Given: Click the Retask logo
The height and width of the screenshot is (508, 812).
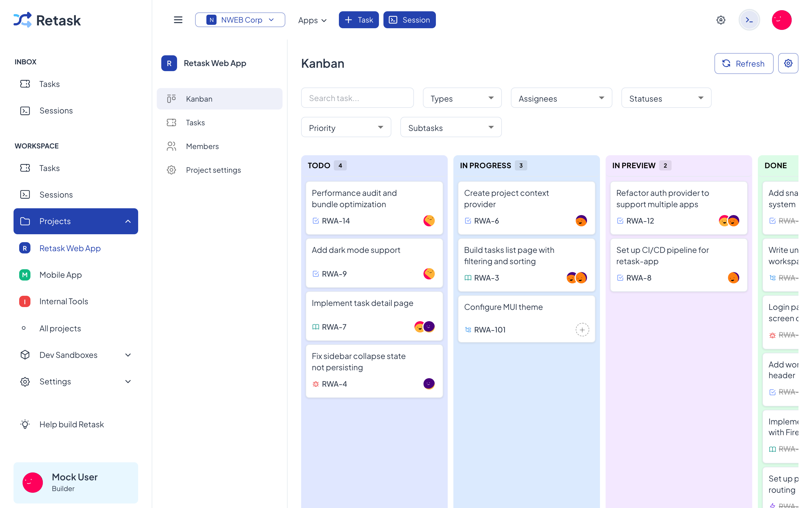Looking at the screenshot, I should pyautogui.click(x=47, y=20).
